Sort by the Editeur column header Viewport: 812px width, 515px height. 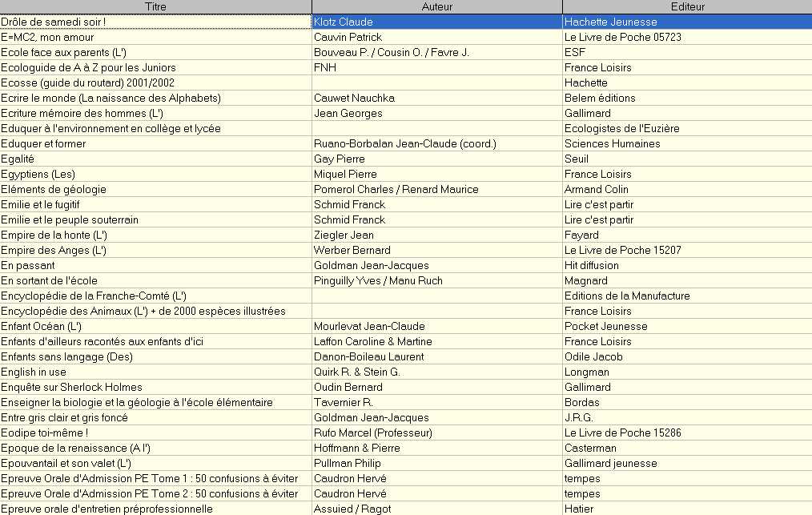pos(687,6)
